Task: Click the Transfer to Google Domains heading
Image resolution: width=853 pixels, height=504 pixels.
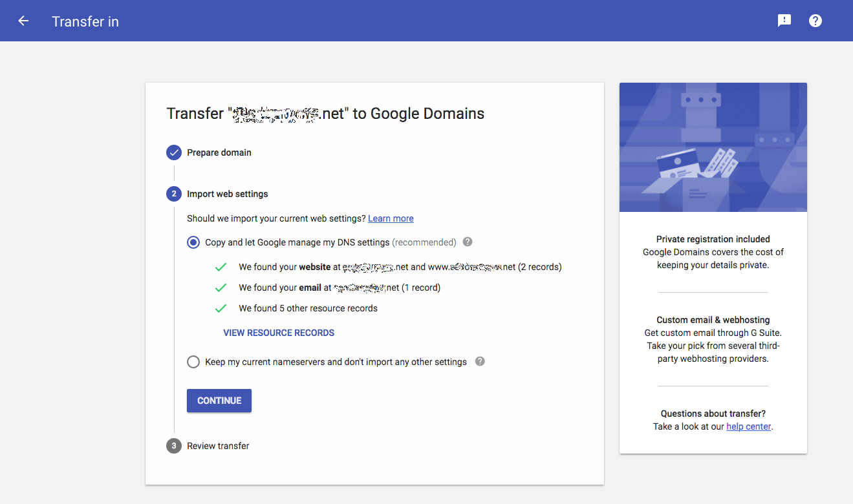Action: pos(325,114)
